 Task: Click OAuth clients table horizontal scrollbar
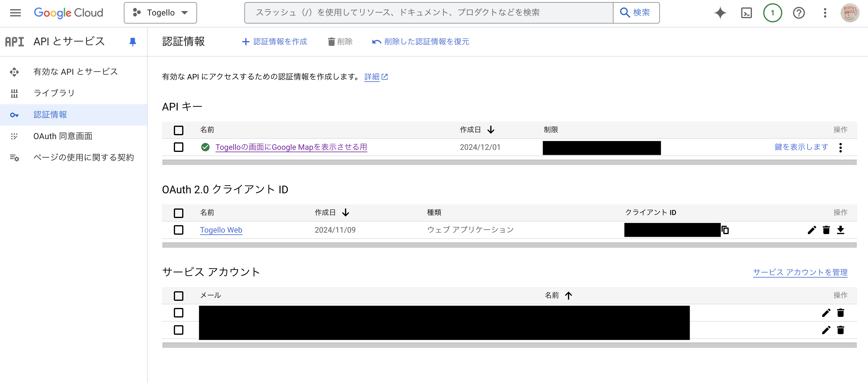click(509, 245)
